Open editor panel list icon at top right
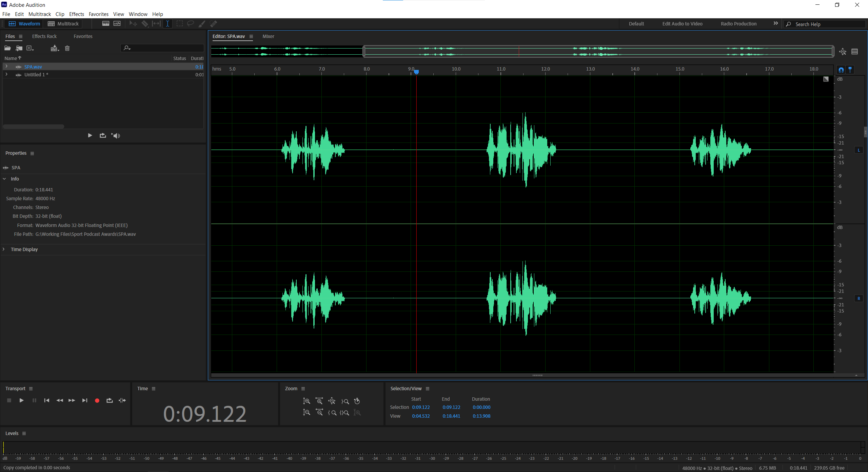The width and height of the screenshot is (868, 472). (x=855, y=52)
